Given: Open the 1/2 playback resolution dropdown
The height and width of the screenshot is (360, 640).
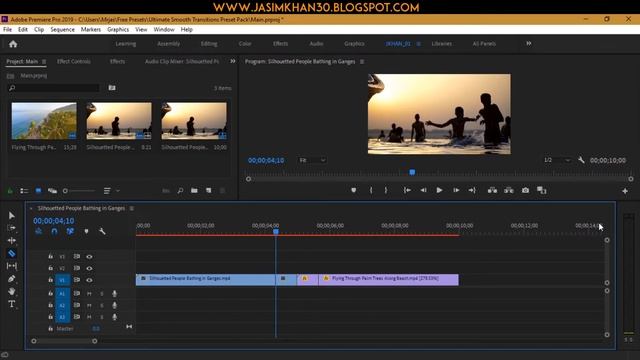Looking at the screenshot, I should point(557,160).
